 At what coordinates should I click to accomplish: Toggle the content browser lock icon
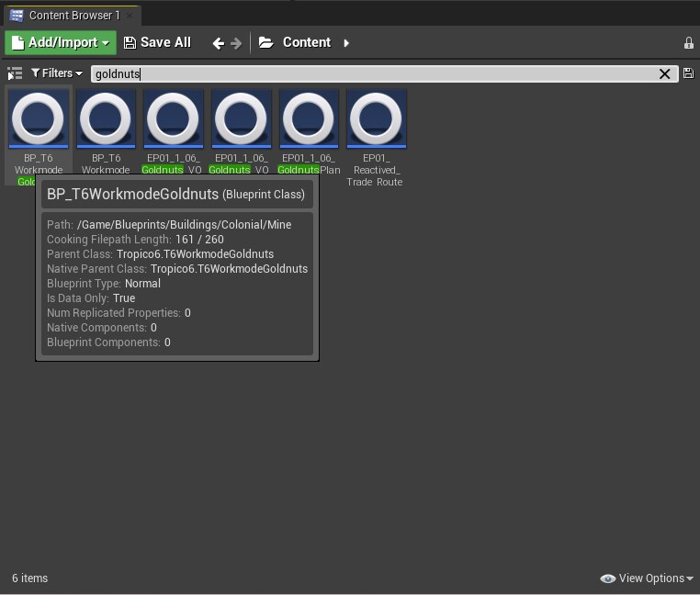688,43
